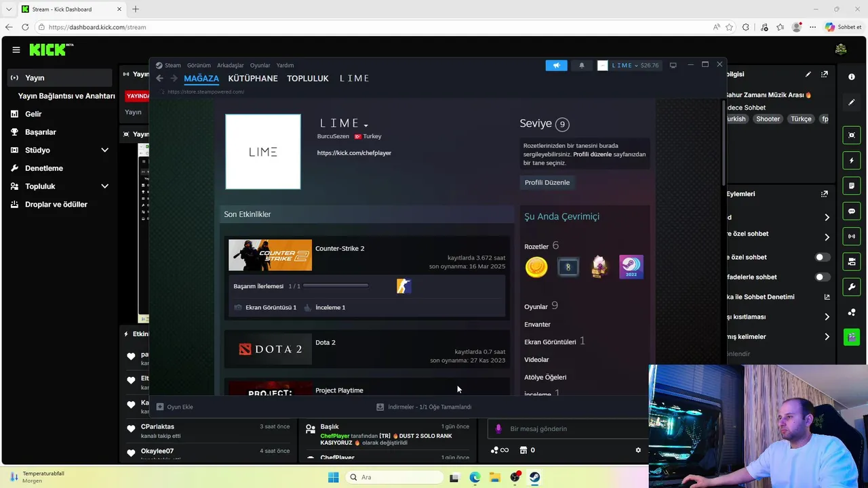The image size is (868, 488).
Task: Click Oyun Ekle in Steam
Action: pyautogui.click(x=175, y=407)
